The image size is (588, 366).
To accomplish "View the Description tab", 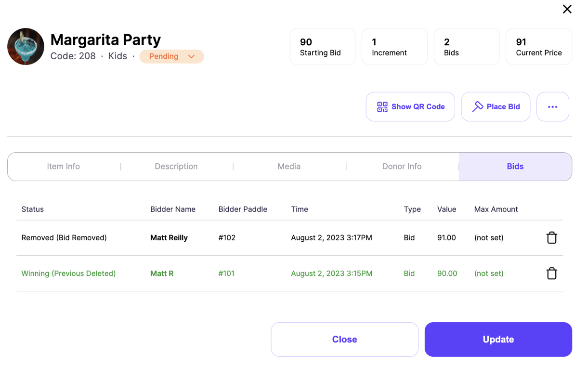I will click(x=176, y=166).
